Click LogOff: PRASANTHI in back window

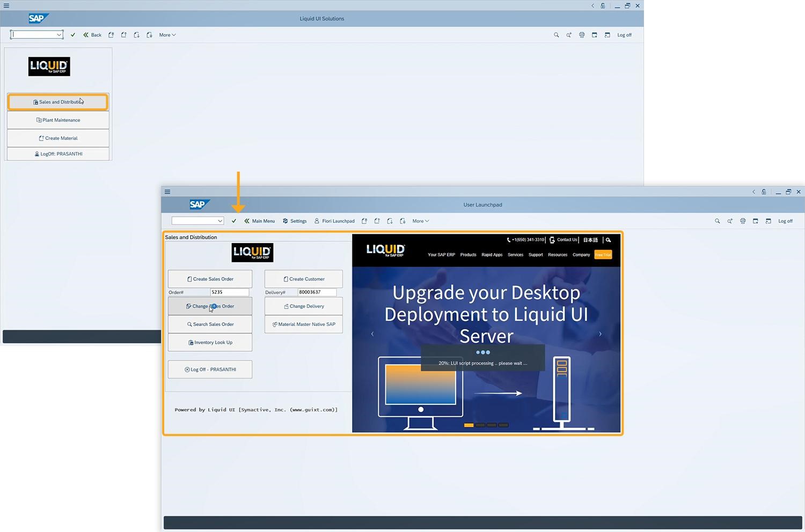coord(58,154)
